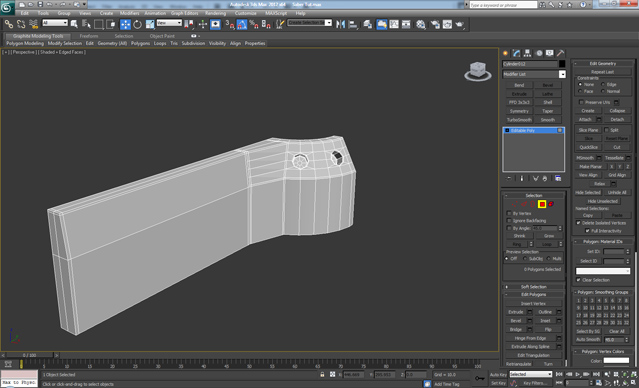Image resolution: width=639 pixels, height=388 pixels.
Task: Click the QuickSlice button
Action: (x=589, y=147)
